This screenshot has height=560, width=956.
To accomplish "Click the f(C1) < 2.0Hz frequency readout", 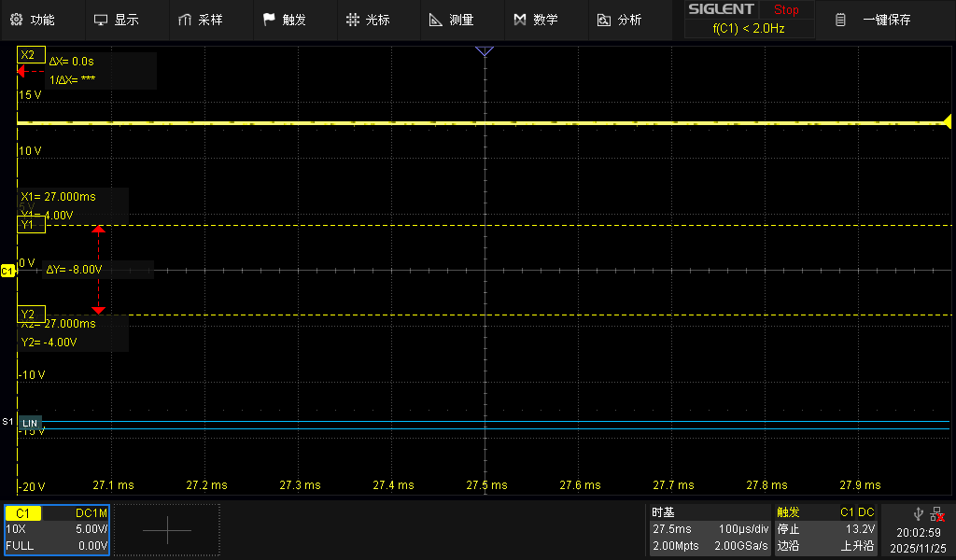I will 749,29.
